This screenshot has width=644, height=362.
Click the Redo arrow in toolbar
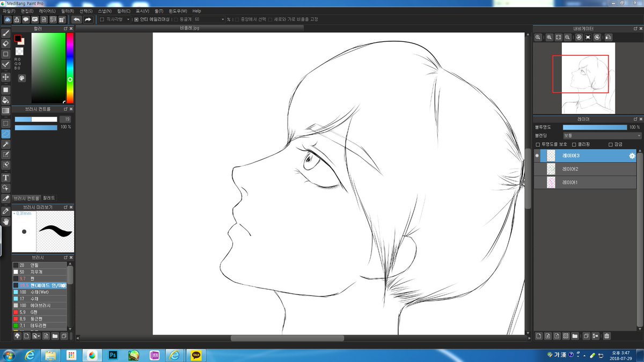click(88, 19)
